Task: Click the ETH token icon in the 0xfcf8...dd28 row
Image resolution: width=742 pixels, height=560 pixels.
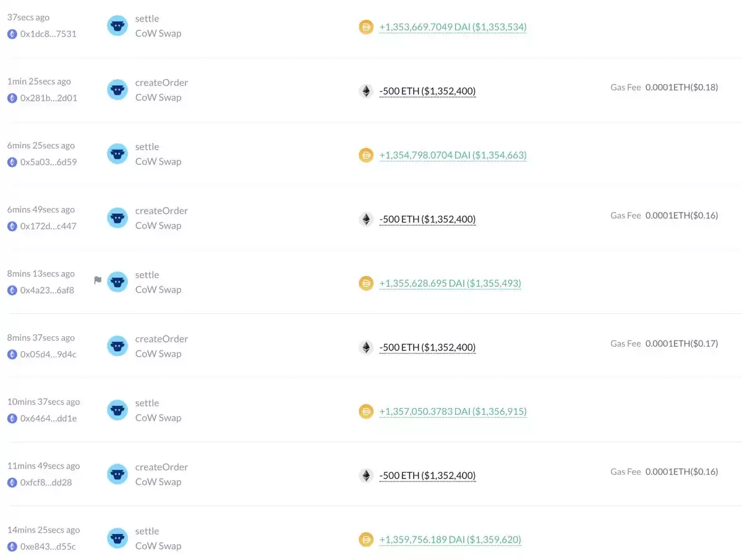Action: pyautogui.click(x=366, y=475)
